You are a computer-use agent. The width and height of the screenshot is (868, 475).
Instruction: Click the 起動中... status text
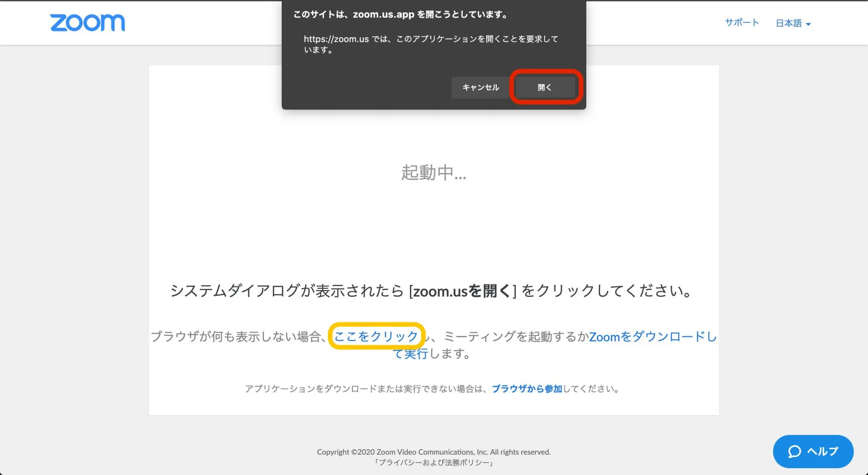pos(434,173)
